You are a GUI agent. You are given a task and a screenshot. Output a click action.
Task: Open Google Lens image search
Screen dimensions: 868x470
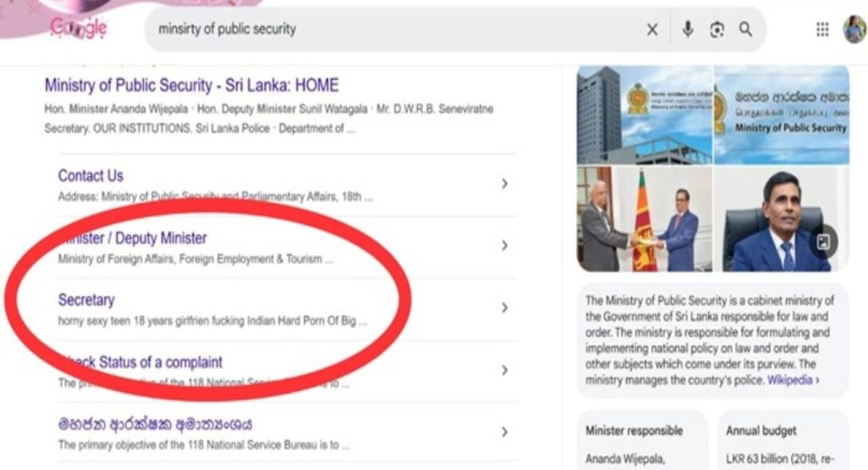pyautogui.click(x=717, y=29)
